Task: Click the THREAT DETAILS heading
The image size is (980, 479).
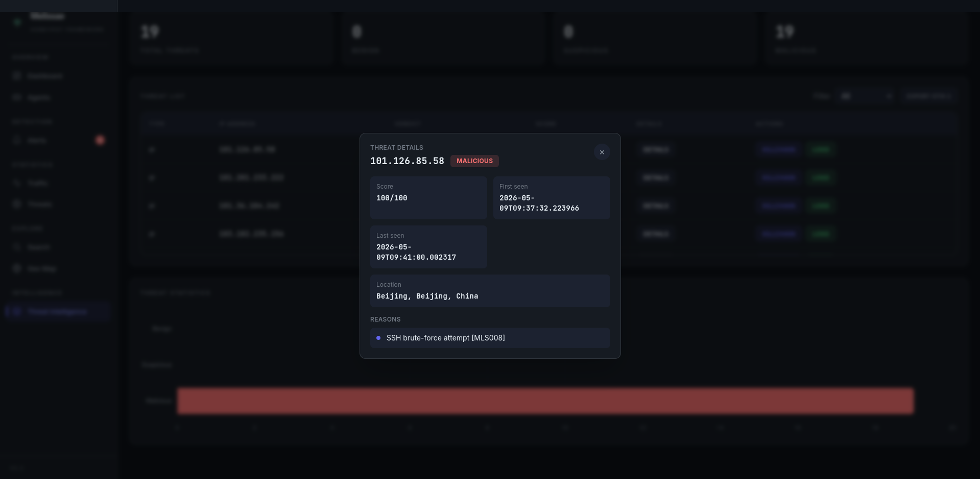Action: click(x=397, y=148)
